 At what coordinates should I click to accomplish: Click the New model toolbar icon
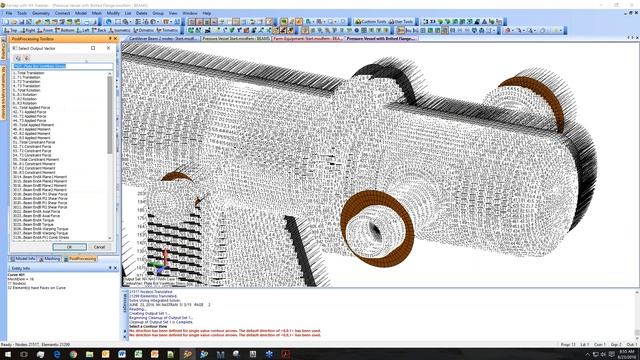7,22
